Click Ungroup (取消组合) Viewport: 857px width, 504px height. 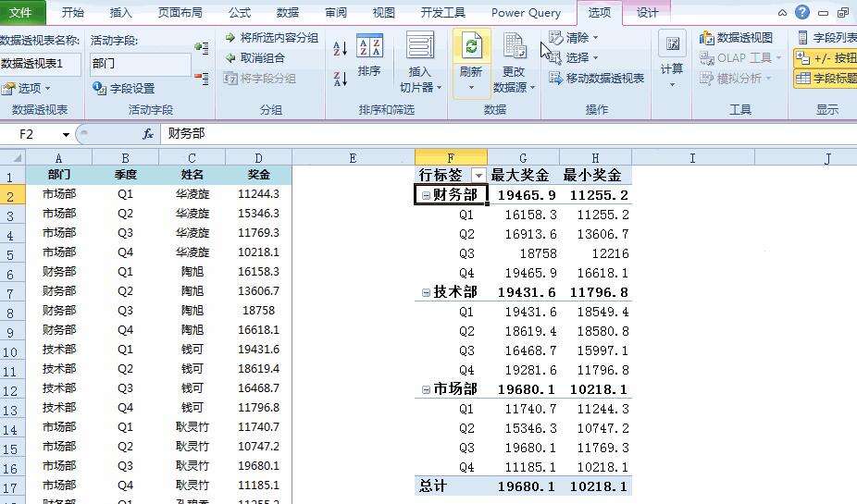255,58
